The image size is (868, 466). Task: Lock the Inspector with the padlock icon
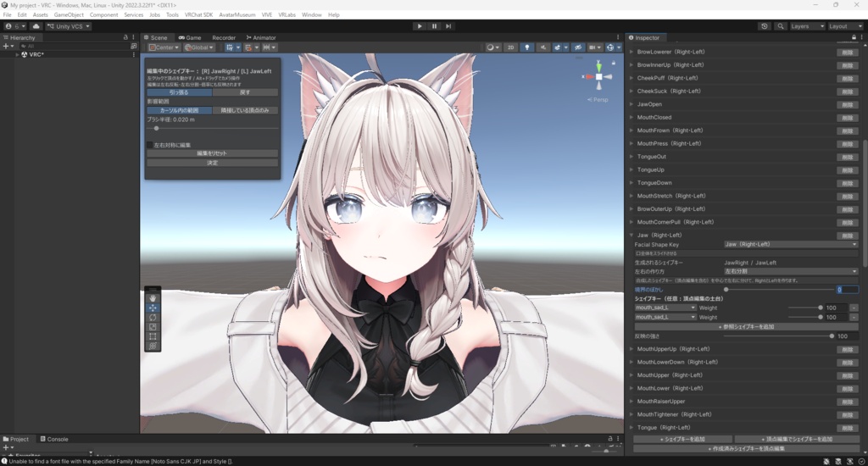tap(854, 37)
